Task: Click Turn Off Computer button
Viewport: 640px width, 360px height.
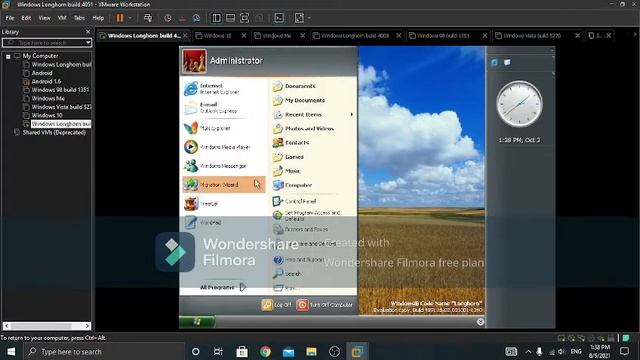Action: coord(325,305)
